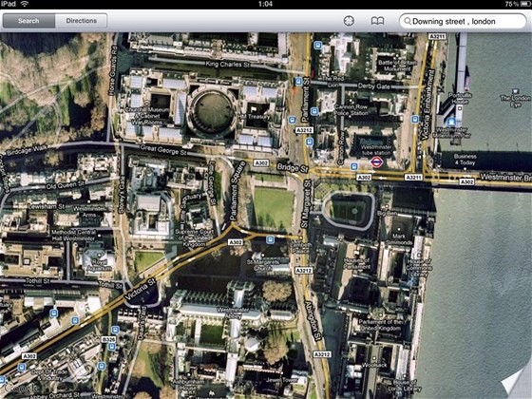Screen dimensions: 532x399
Task: Tap 'Churchill Museum & Cabinet War Rooms' label
Action: click(147, 116)
